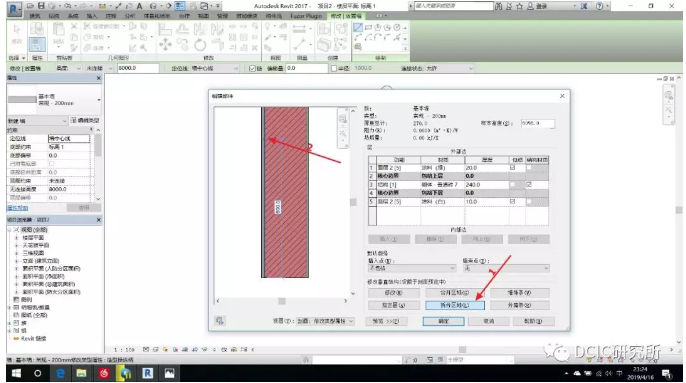Open the Architecture ribbon tab
The height and width of the screenshot is (383, 686).
coord(35,16)
